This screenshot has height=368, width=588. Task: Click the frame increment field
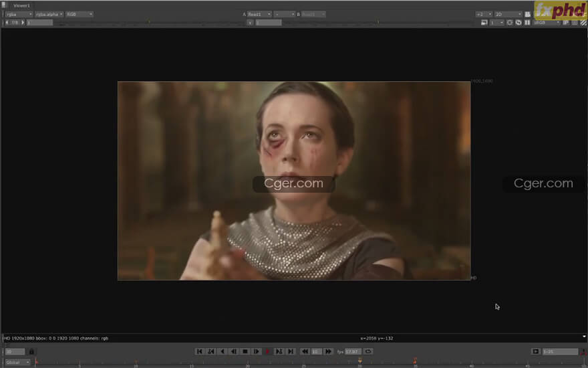pyautogui.click(x=317, y=351)
